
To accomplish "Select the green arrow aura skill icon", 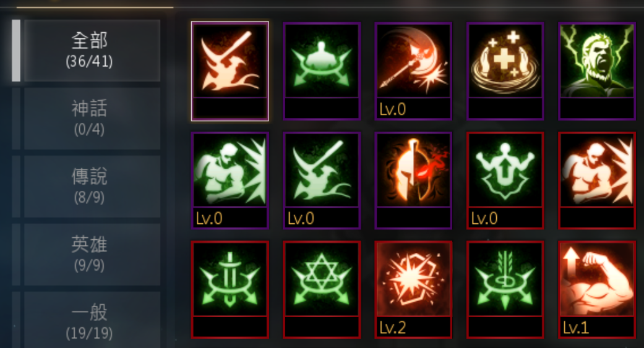I will 505,290.
